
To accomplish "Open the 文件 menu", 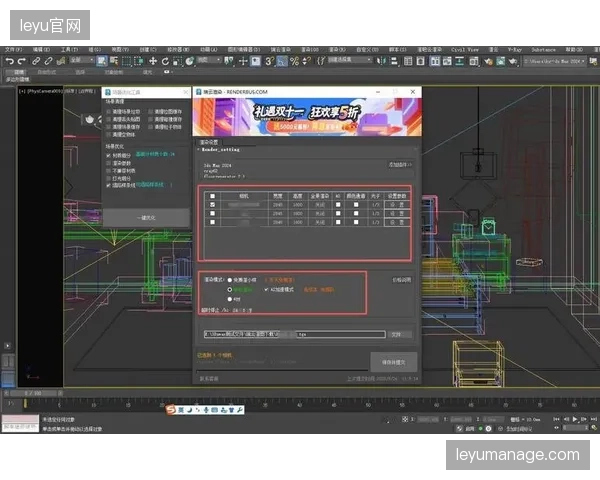I will (13, 50).
